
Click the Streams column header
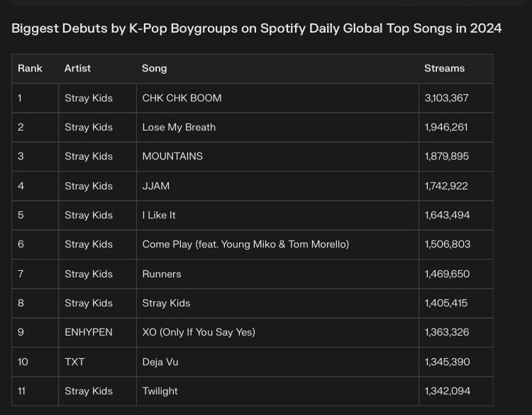(x=444, y=68)
